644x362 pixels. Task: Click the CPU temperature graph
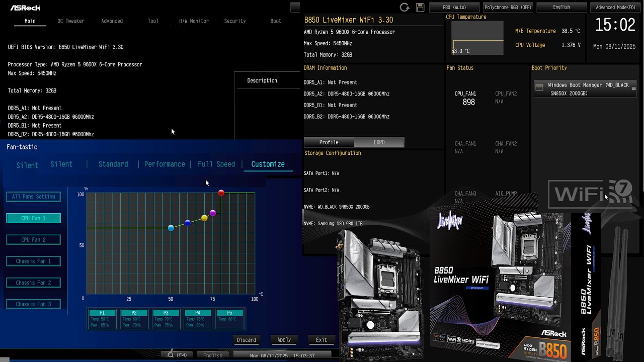point(477,38)
